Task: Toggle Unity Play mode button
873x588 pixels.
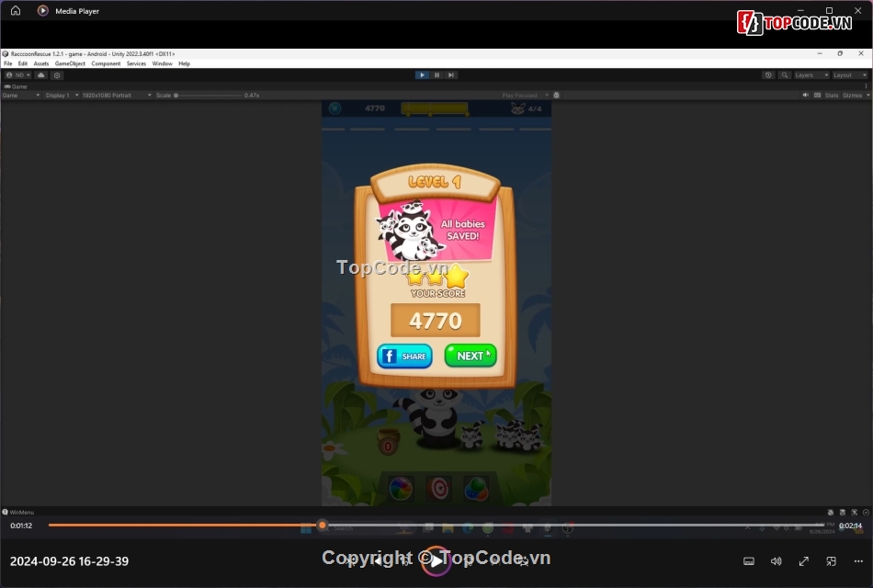Action: coord(422,75)
